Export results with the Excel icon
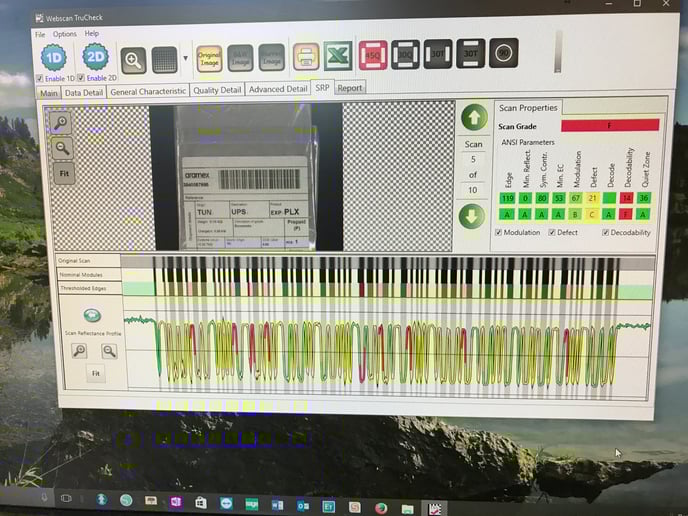This screenshot has height=516, width=688. click(338, 55)
